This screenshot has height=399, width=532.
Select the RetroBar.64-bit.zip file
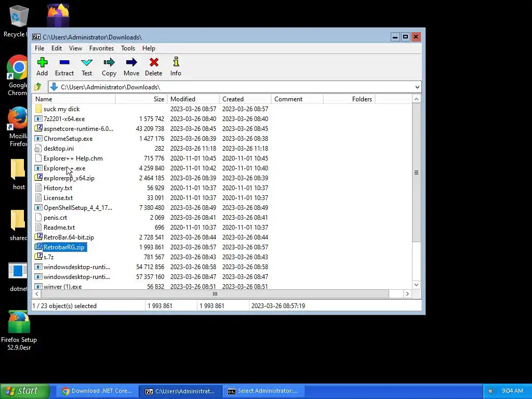(x=69, y=237)
